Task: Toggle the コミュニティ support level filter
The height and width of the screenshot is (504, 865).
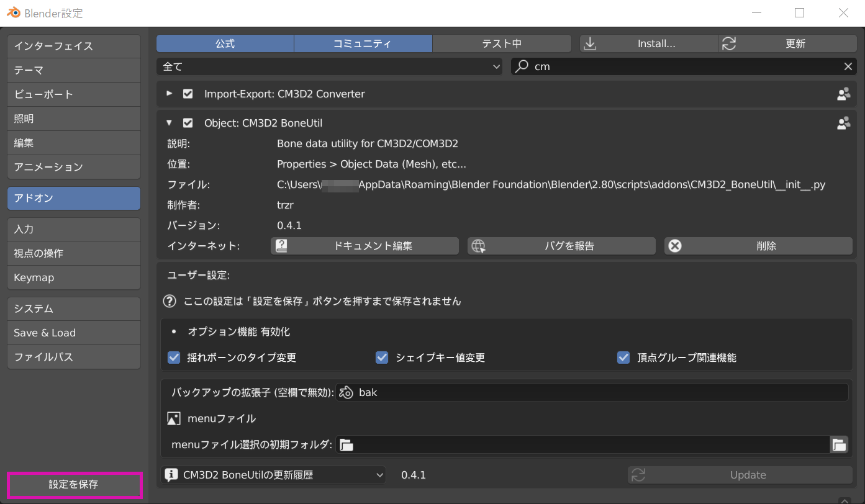Action: tap(363, 43)
